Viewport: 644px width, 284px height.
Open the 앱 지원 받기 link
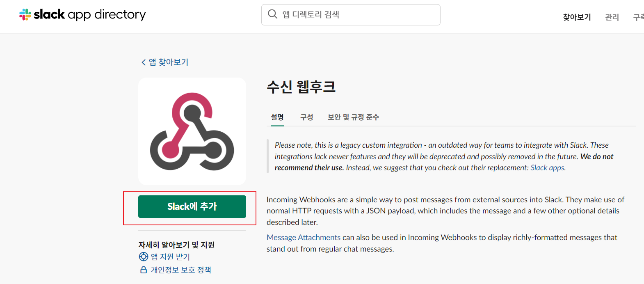tap(170, 257)
